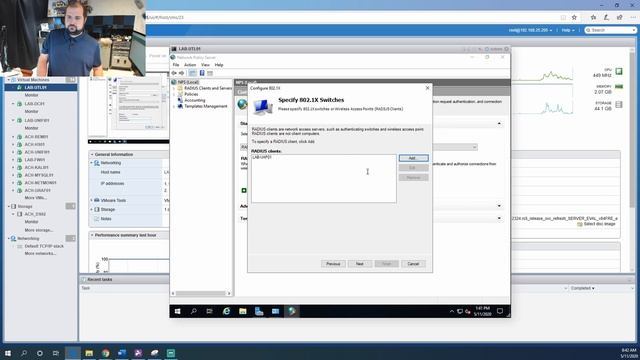640x360 pixels.
Task: Click the More storage... link
Action: [x=39, y=230]
